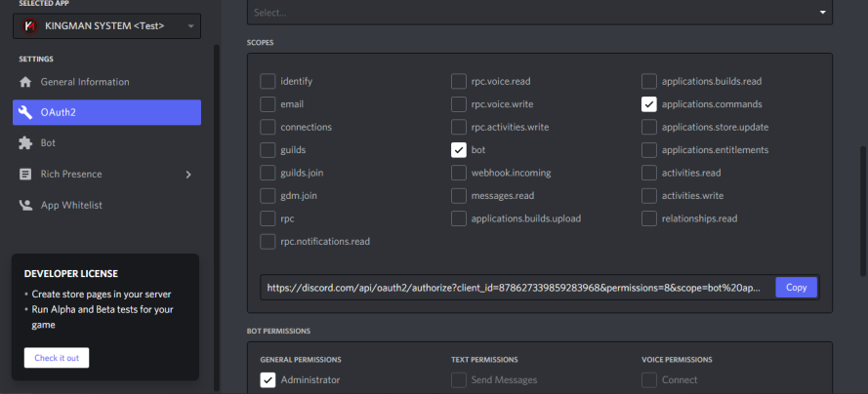Click the KINGMAN SYSTEM app logo icon
The width and height of the screenshot is (868, 394).
coord(28,25)
